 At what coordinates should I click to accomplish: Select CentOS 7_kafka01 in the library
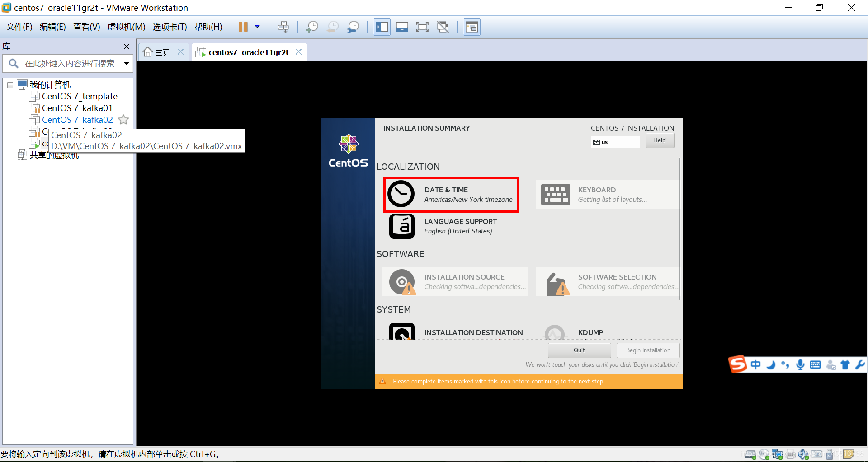pos(77,108)
